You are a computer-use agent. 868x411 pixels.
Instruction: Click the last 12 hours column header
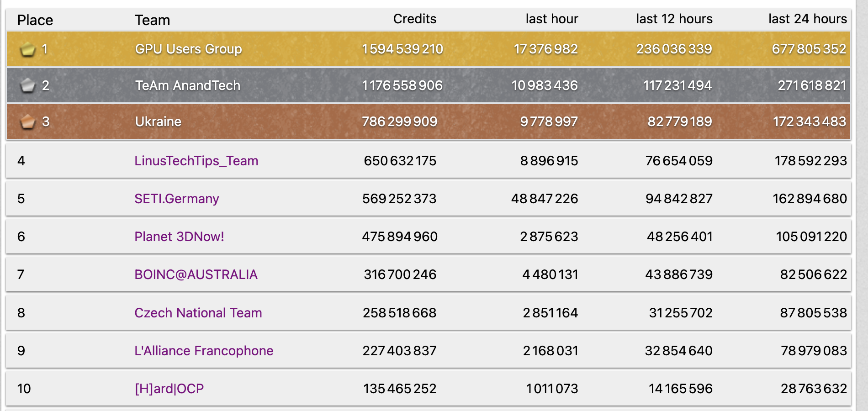click(x=674, y=19)
